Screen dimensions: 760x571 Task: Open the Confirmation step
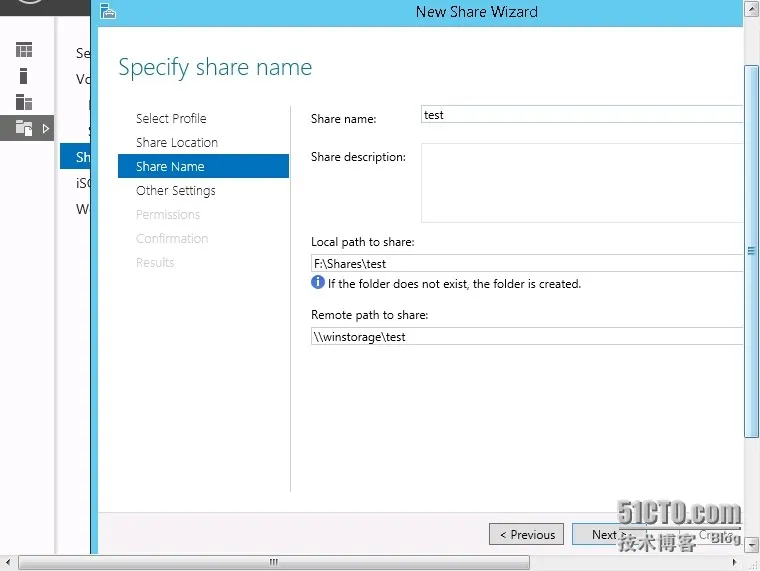click(172, 238)
